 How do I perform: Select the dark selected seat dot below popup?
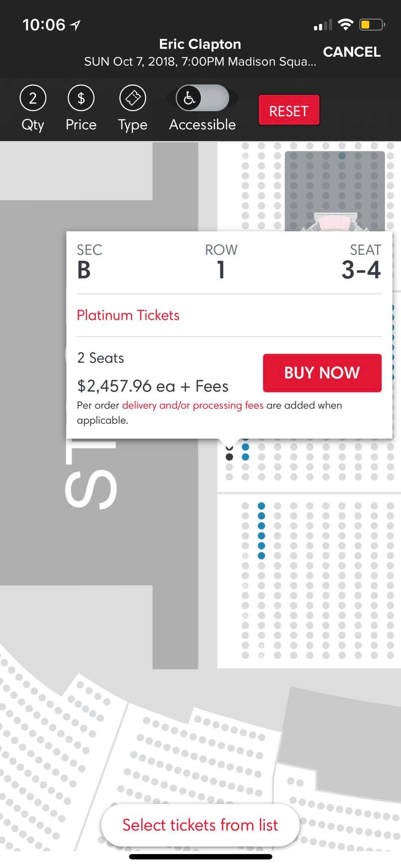click(229, 457)
